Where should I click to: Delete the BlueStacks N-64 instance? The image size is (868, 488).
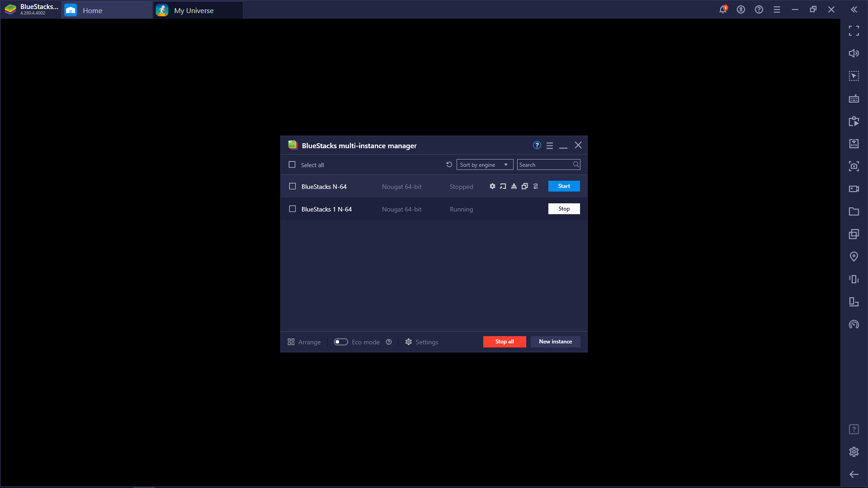pos(536,186)
